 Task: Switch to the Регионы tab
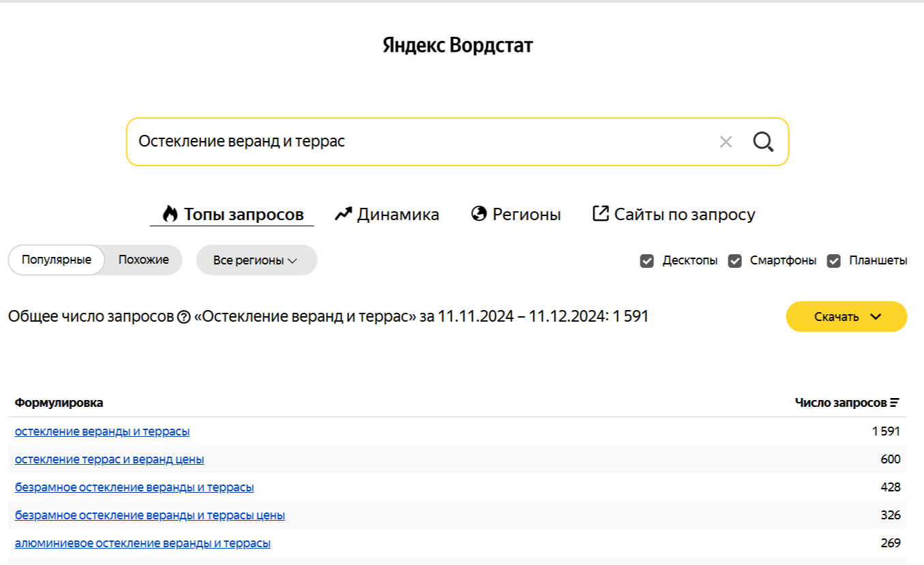click(x=516, y=215)
